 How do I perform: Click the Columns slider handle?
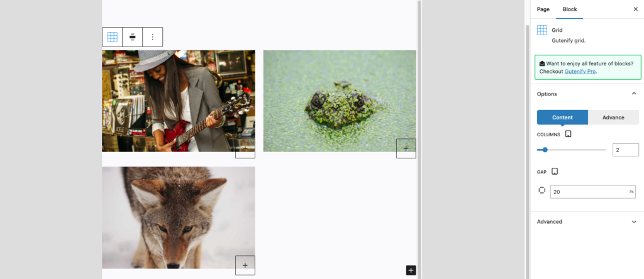[x=545, y=150]
